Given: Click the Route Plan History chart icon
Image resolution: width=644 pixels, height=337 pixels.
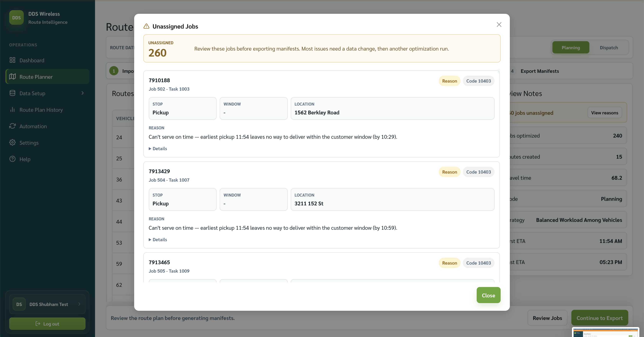Looking at the screenshot, I should [x=12, y=110].
